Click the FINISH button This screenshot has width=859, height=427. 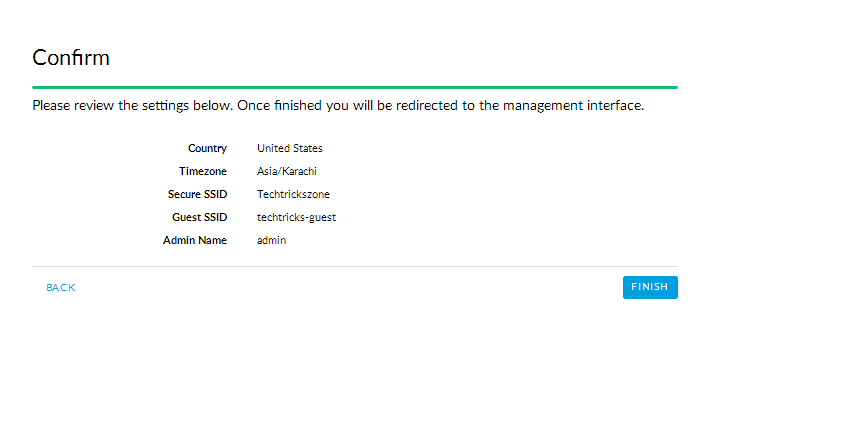pyautogui.click(x=650, y=287)
